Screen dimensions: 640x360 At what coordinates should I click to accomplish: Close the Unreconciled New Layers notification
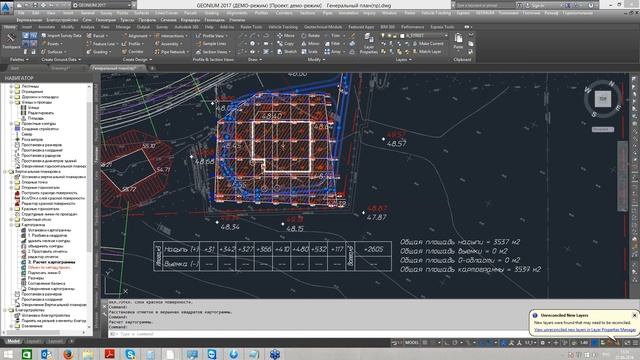tap(634, 315)
